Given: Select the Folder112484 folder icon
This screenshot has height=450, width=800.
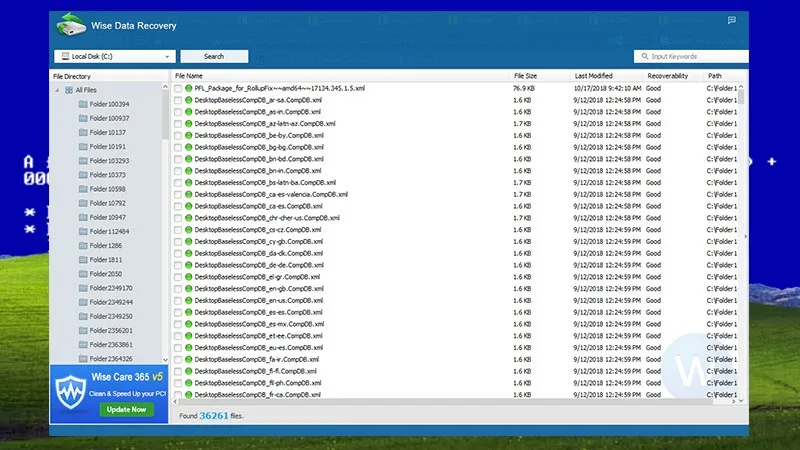Looking at the screenshot, I should pos(83,231).
